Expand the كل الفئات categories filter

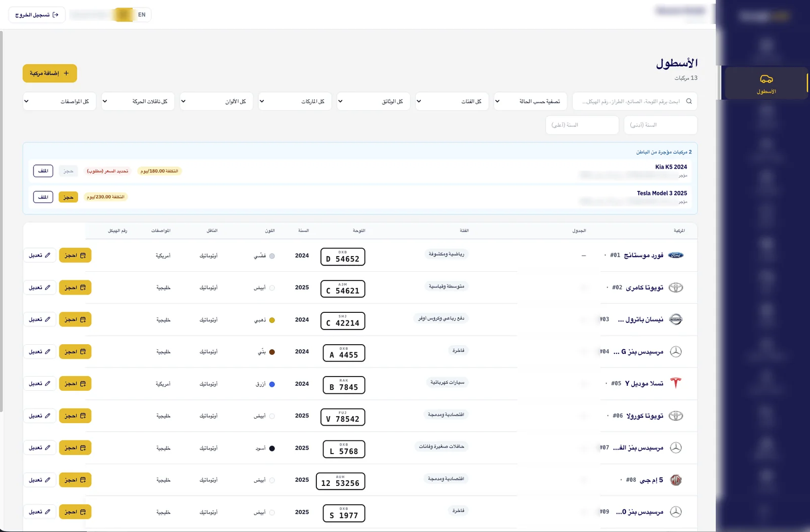(452, 101)
